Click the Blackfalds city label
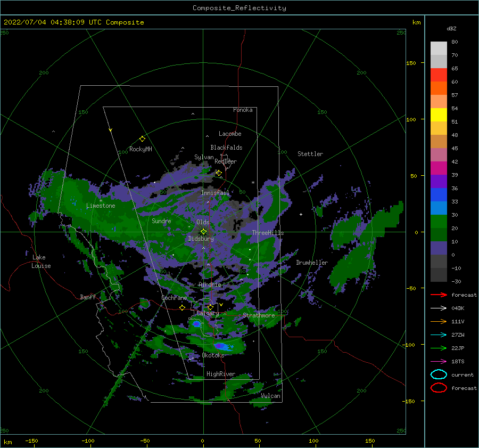This screenshot has width=479, height=448. tap(226, 148)
